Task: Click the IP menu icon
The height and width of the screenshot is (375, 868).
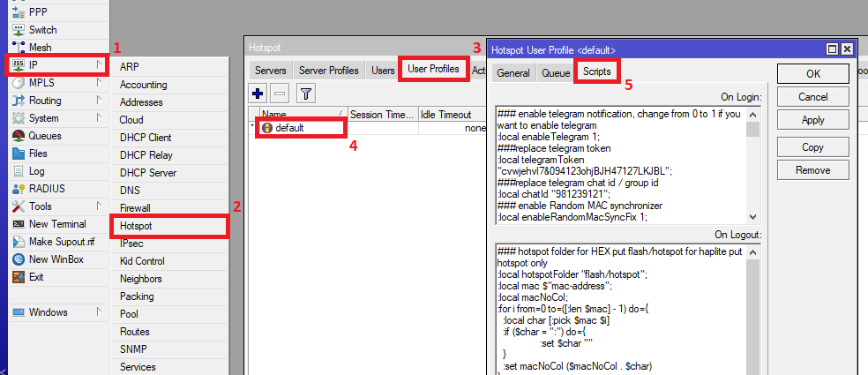Action: [x=19, y=65]
